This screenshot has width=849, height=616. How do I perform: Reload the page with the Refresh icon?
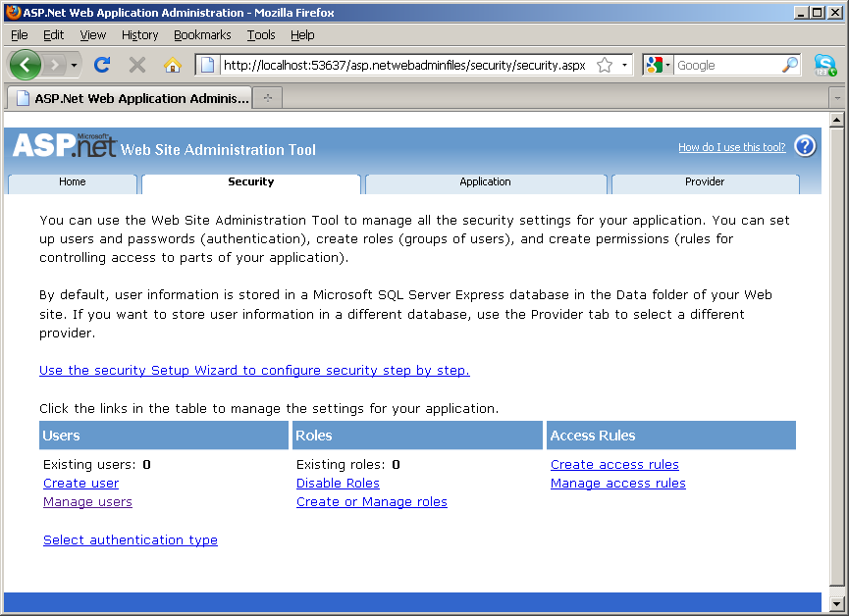[x=102, y=65]
